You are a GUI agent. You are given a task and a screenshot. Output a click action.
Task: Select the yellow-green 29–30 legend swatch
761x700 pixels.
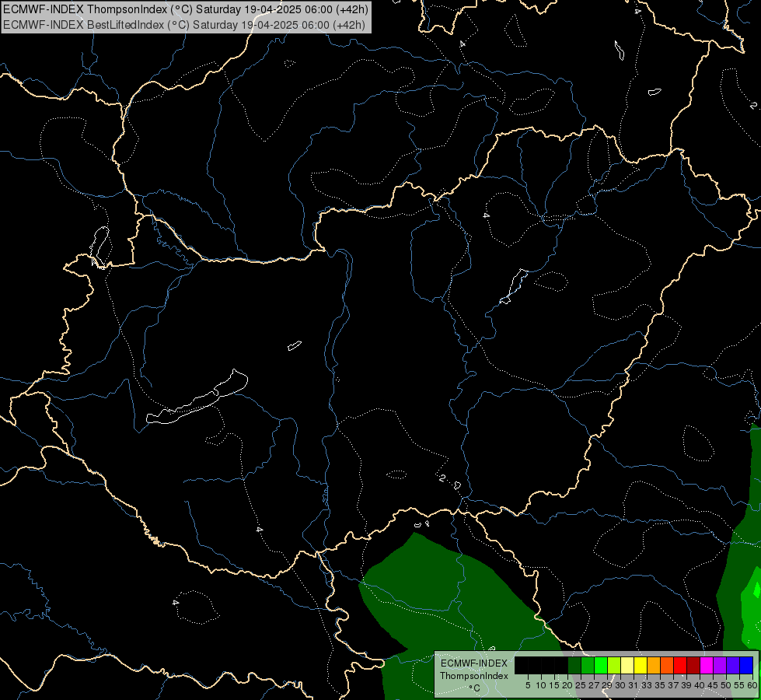(x=614, y=665)
